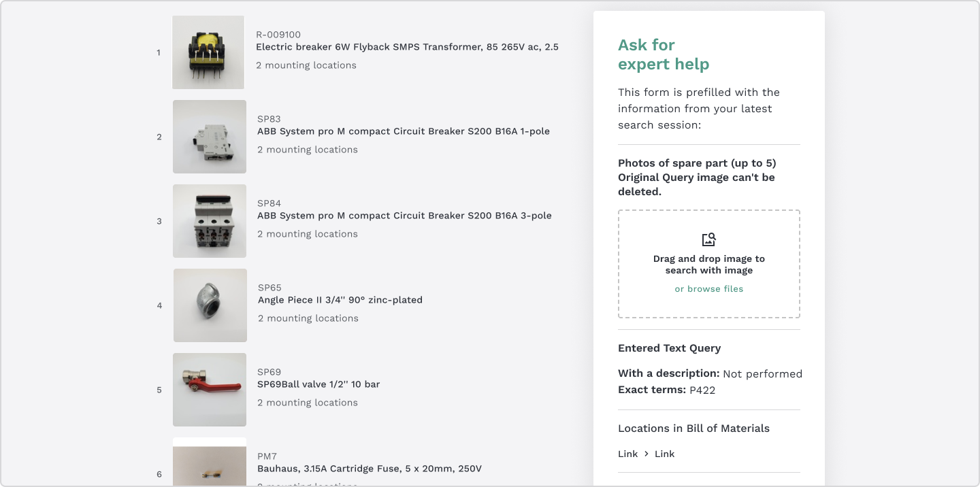980x487 pixels.
Task: Select Angle Piece II 3/4'' 90° zinc-plated
Action: pyautogui.click(x=340, y=300)
